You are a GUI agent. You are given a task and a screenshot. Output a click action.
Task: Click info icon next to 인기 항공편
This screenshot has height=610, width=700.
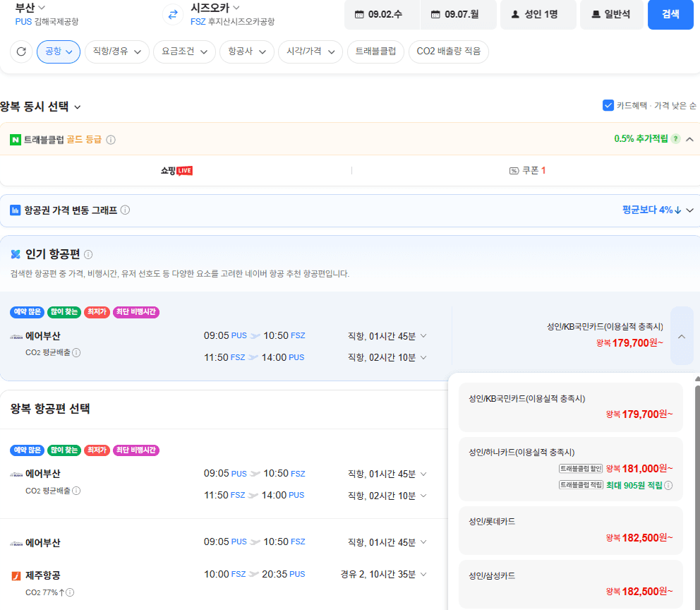pyautogui.click(x=88, y=255)
